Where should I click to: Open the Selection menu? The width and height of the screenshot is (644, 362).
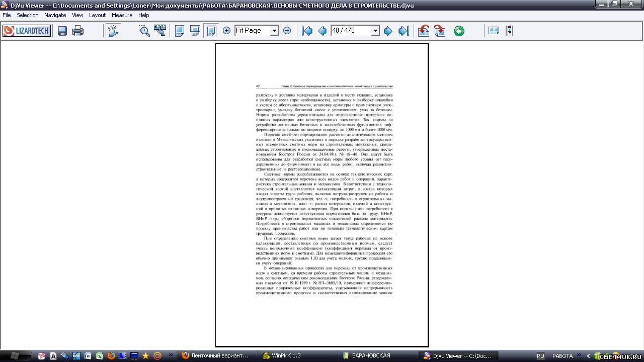[28, 15]
